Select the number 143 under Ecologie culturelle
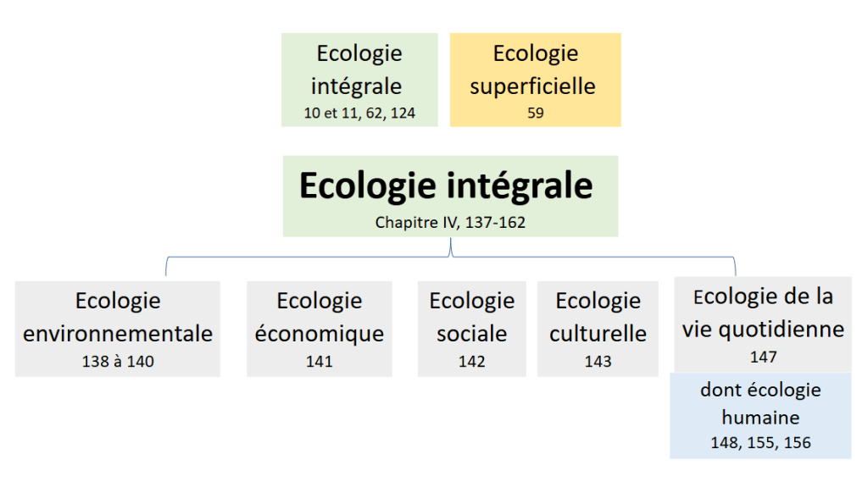Image resolution: width=868 pixels, height=482 pixels. [598, 362]
